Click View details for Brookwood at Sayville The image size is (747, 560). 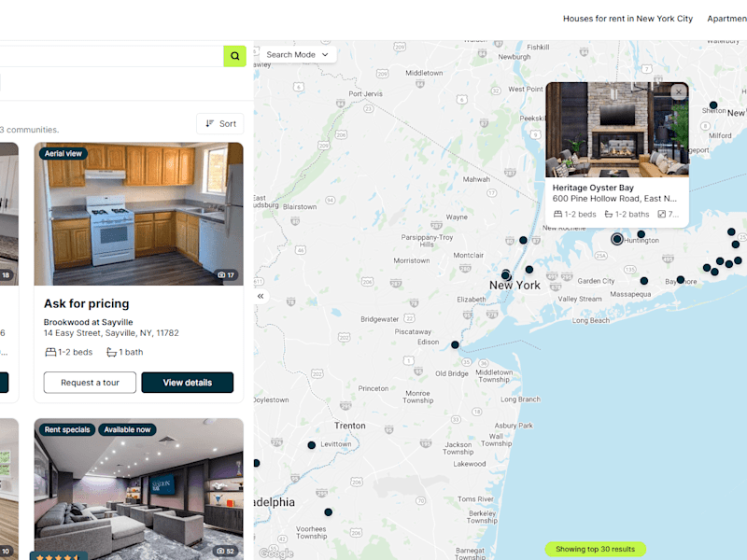pos(188,383)
